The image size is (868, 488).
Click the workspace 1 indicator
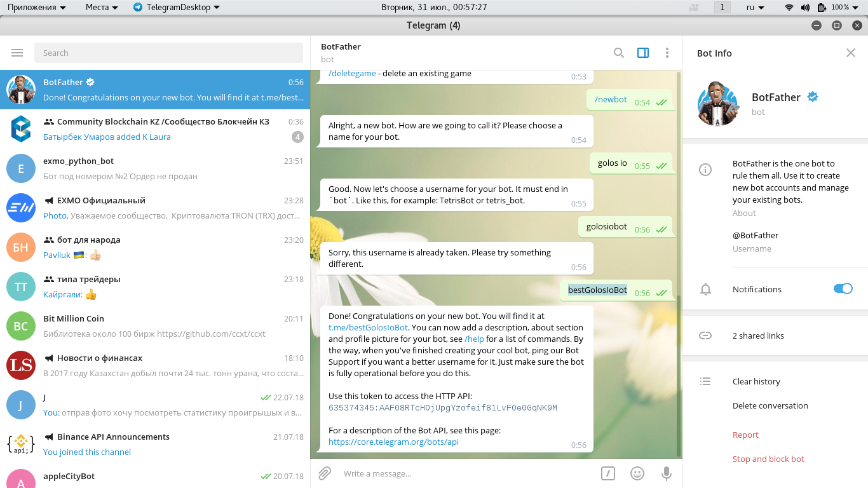tap(722, 8)
